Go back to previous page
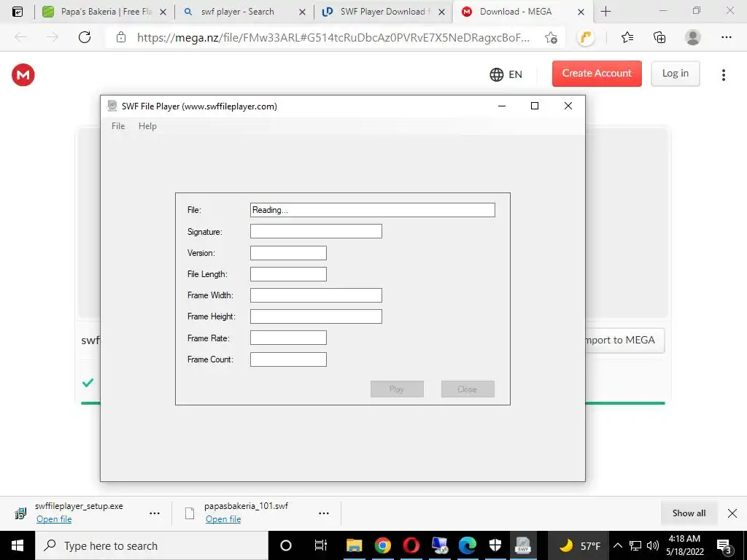The width and height of the screenshot is (747, 560). 20,37
